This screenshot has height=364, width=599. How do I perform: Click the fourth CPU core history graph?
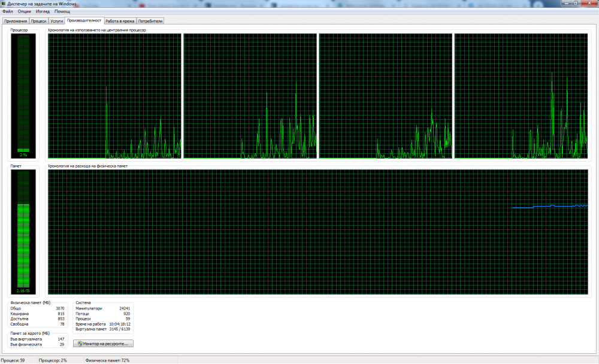click(521, 96)
